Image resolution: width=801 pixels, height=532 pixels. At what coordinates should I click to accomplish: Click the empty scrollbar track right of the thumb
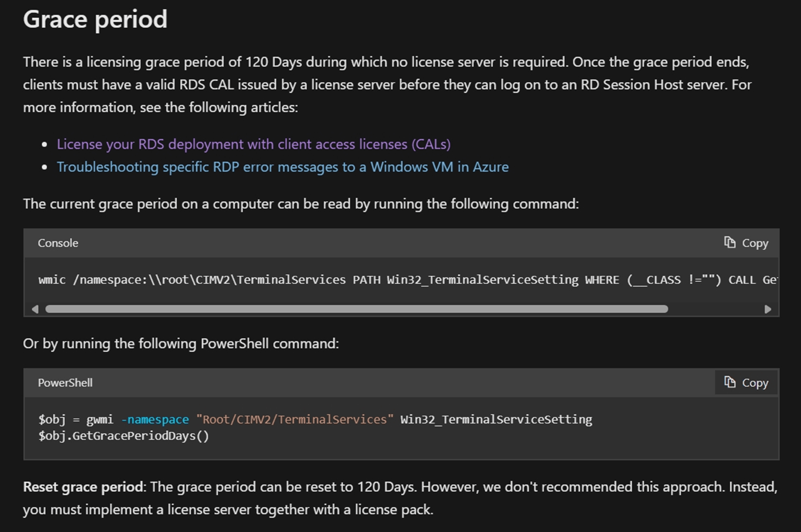pyautogui.click(x=716, y=309)
